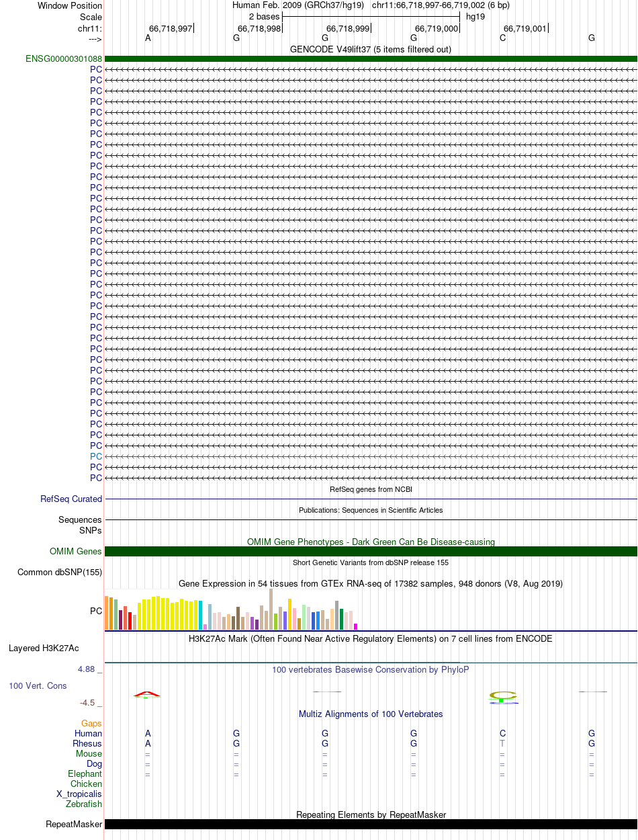Image resolution: width=638 pixels, height=840 pixels.
Task: Click the '2 bases' scale bar text
Action: pyautogui.click(x=264, y=16)
